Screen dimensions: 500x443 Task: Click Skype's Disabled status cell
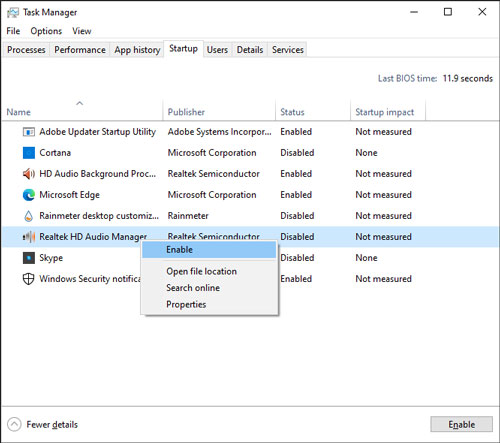pyautogui.click(x=297, y=258)
